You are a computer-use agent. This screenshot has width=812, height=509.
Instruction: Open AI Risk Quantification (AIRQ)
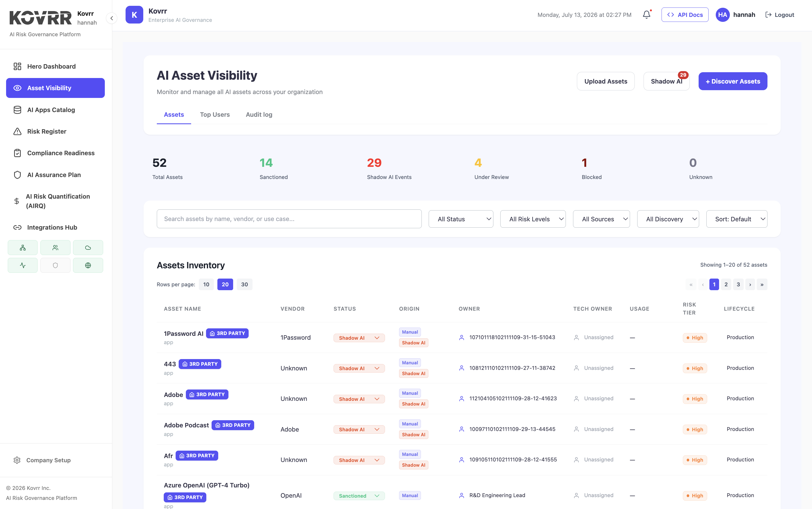[x=55, y=201]
